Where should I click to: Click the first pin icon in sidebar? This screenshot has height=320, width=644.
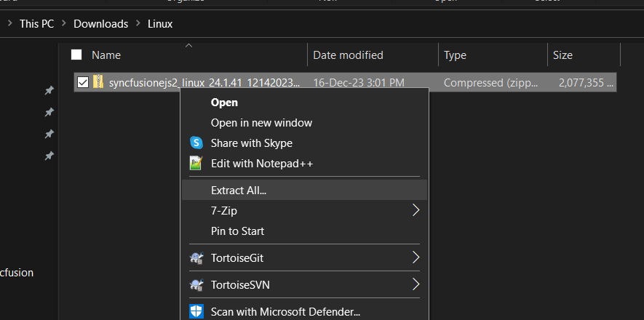(x=49, y=90)
